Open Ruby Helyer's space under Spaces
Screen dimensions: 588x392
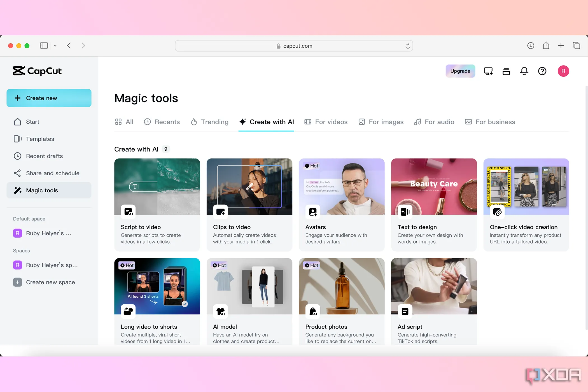[x=52, y=265]
